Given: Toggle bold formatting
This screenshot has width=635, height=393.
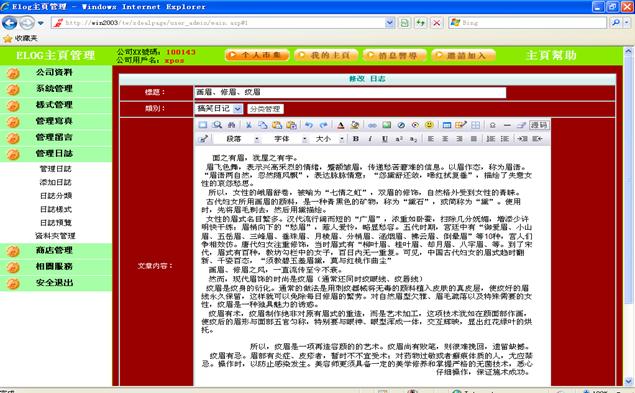Looking at the screenshot, I should click(x=356, y=139).
